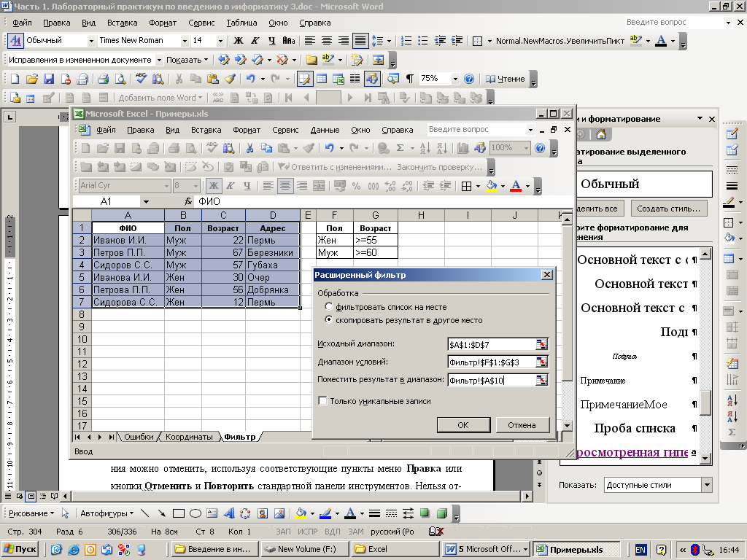Open Excel Name Box dropdown arrow

(146, 201)
